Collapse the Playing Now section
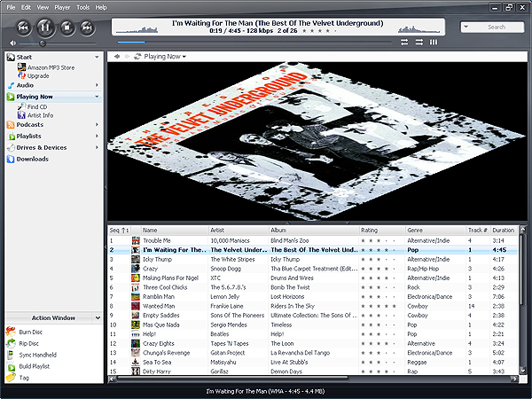Viewport: 532px width, 399px height. pos(97,97)
